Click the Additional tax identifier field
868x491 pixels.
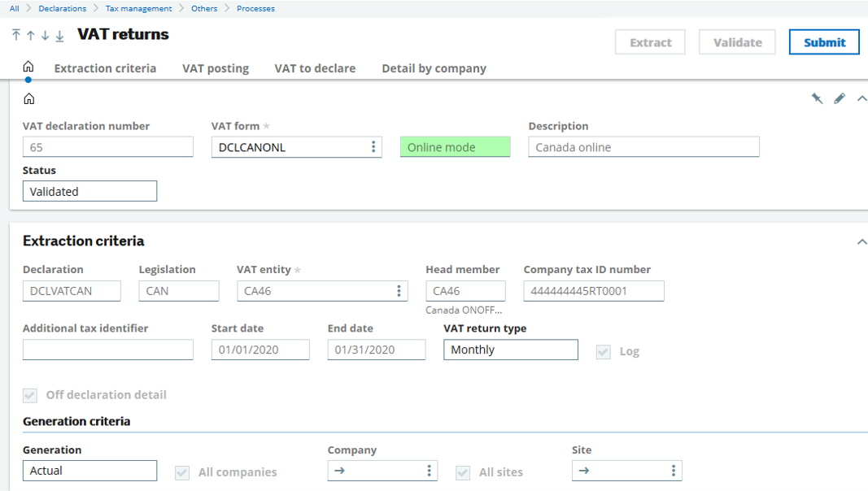coord(108,350)
